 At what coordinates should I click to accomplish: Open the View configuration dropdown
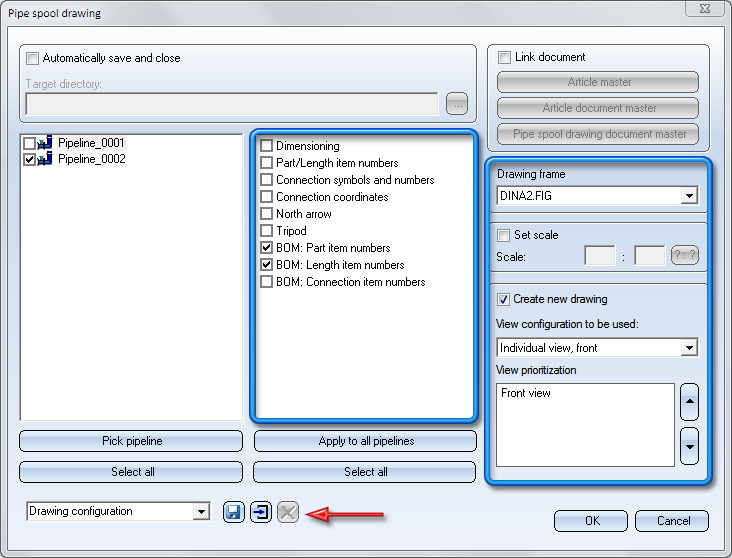coord(689,348)
